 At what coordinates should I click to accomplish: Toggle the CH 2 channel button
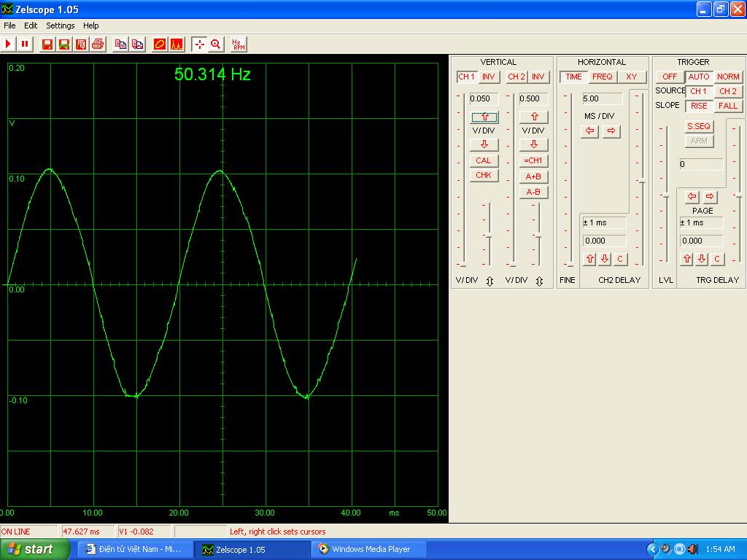coord(516,77)
